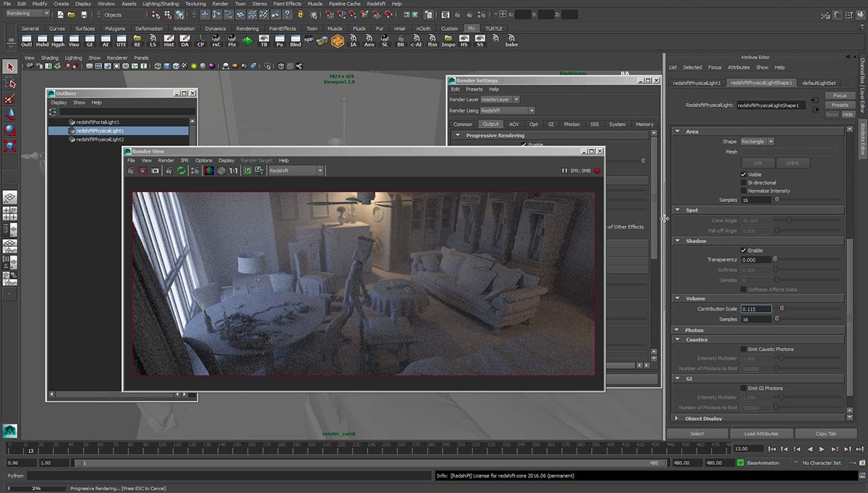Collapse the Volume section
The height and width of the screenshot is (493, 868).
tap(678, 298)
